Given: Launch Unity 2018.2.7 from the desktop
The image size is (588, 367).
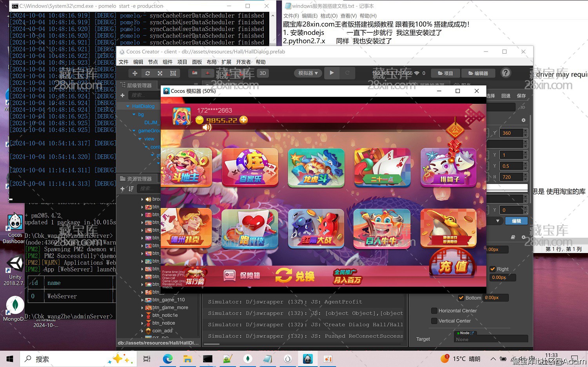Looking at the screenshot, I should tap(15, 263).
